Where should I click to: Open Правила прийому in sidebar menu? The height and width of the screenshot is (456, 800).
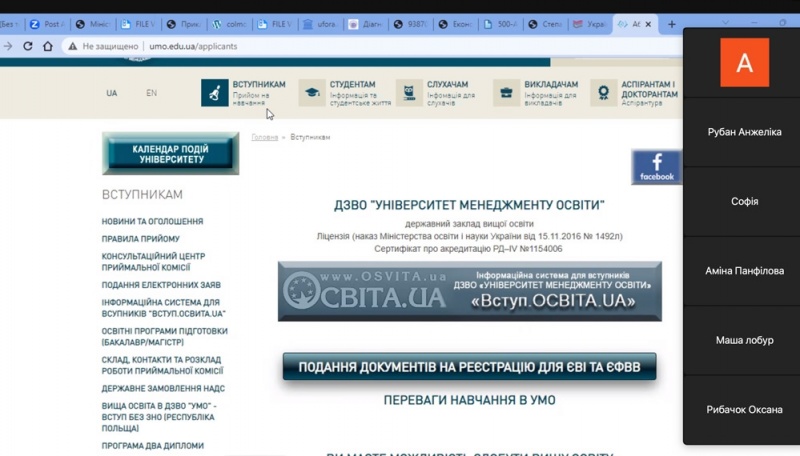[x=141, y=239]
